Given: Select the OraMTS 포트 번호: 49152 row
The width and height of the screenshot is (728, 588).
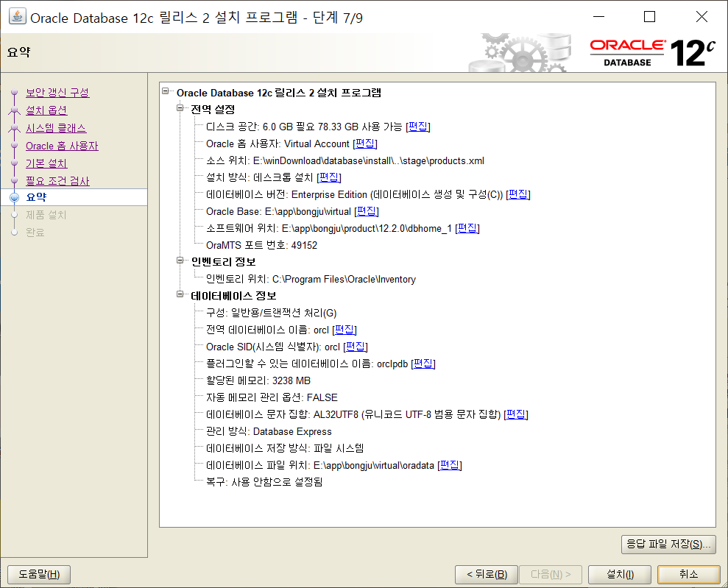Looking at the screenshot, I should pyautogui.click(x=261, y=245).
